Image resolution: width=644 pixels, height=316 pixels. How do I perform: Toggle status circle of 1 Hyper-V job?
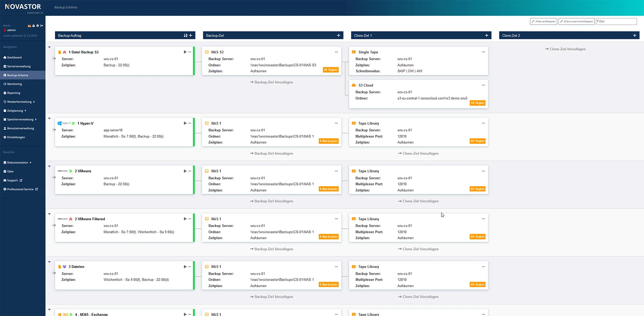click(54, 130)
